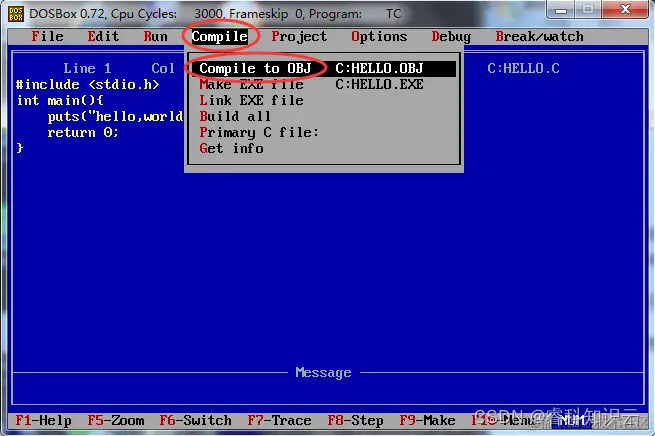This screenshot has height=436, width=655.
Task: Click F1-Help in the bottom hotkey bar
Action: 43,421
